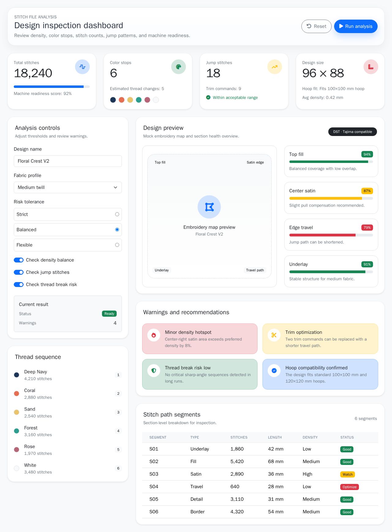Click the DST Tajima compatible badge
This screenshot has width=392, height=532.
[352, 132]
